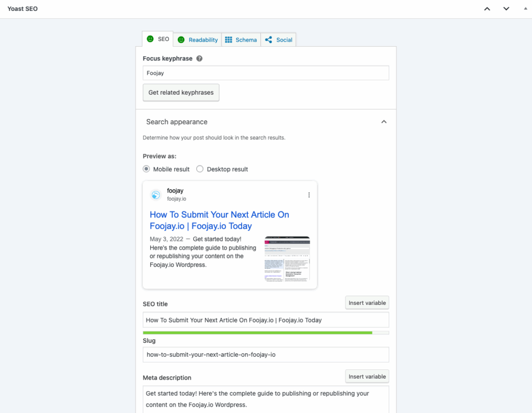
Task: Collapse the Search appearance section
Action: 384,122
